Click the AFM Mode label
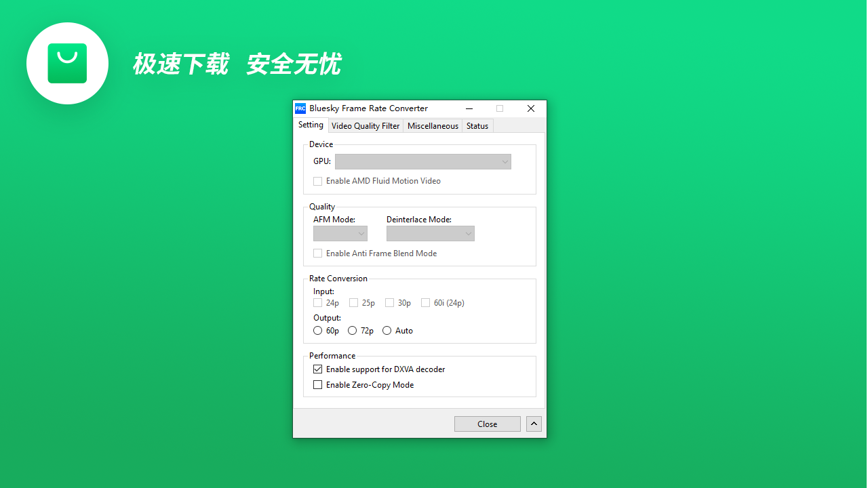The image size is (868, 488). coord(334,220)
